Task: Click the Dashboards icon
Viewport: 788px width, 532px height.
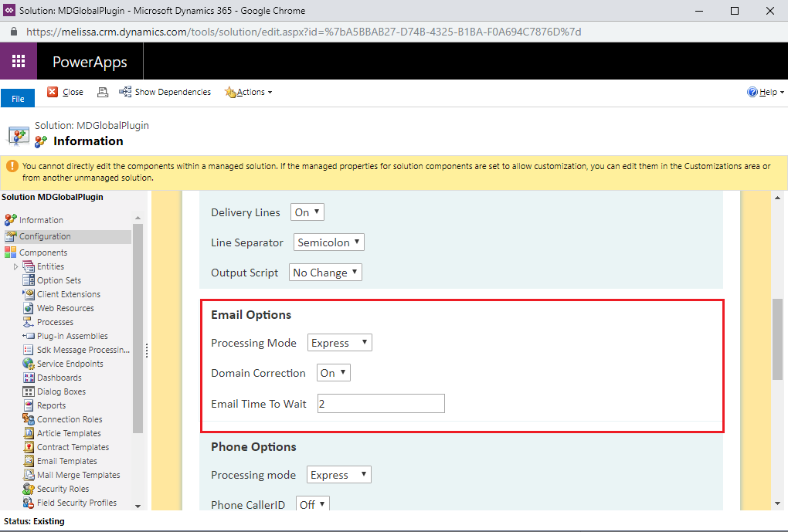Action: (x=29, y=378)
